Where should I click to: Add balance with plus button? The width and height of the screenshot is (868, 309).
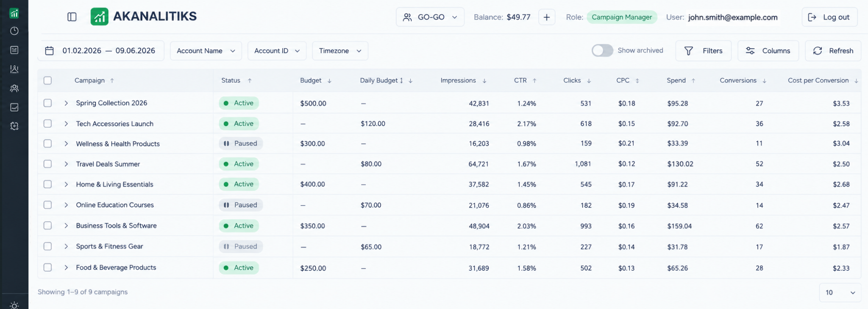(x=547, y=17)
